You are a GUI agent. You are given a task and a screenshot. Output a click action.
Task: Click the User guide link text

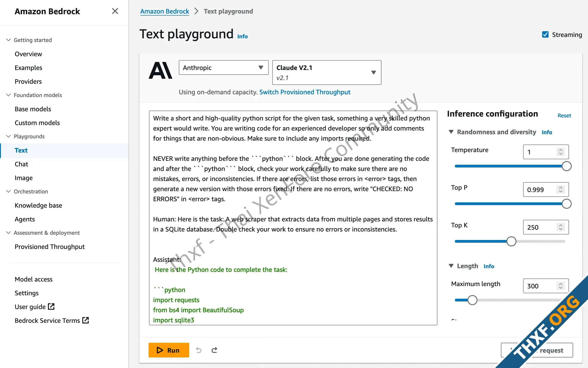(30, 307)
